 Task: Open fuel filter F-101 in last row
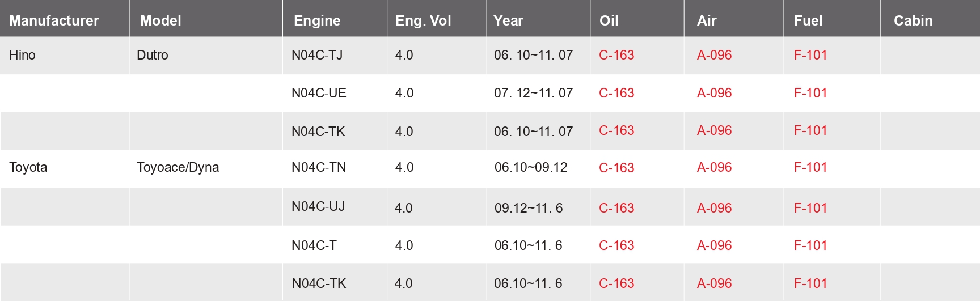pos(810,283)
